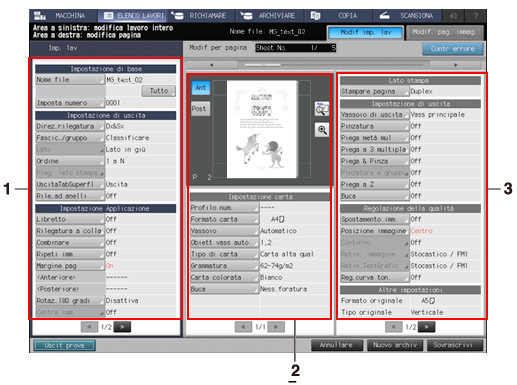Open the SCANSIONA tab
517x385 pixels.
407,16
